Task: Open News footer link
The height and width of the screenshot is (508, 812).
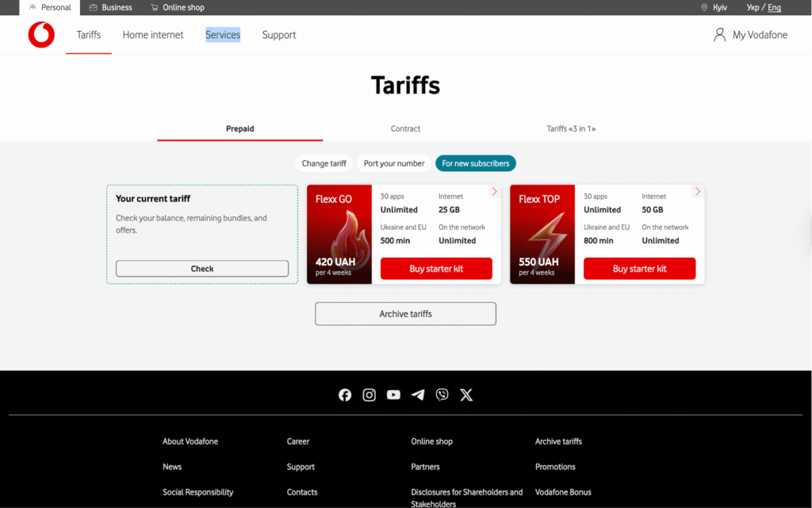Action: pyautogui.click(x=172, y=467)
